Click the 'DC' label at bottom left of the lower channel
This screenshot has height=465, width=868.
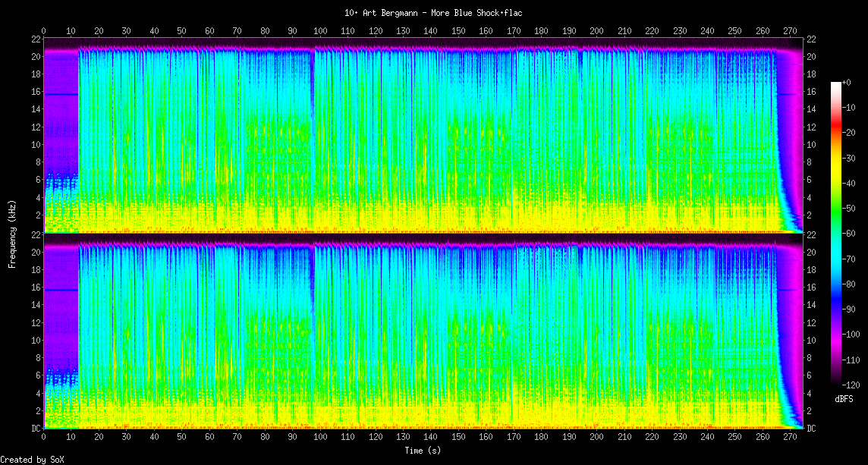coord(35,428)
